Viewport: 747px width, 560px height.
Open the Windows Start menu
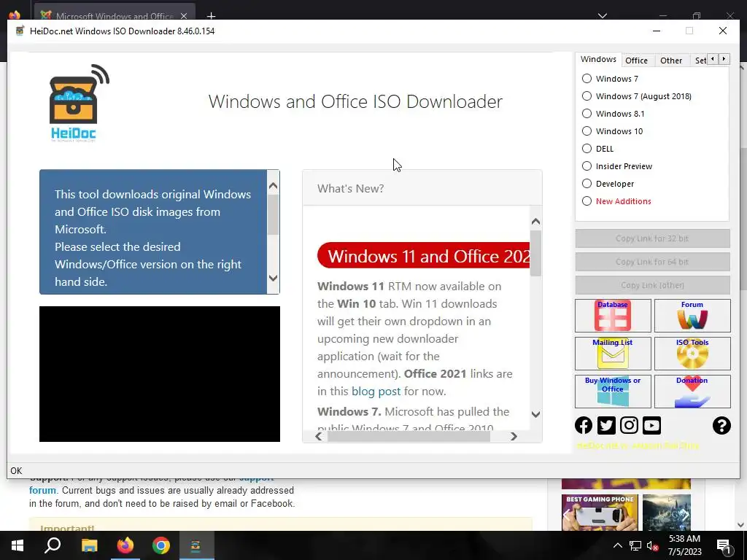click(18, 545)
